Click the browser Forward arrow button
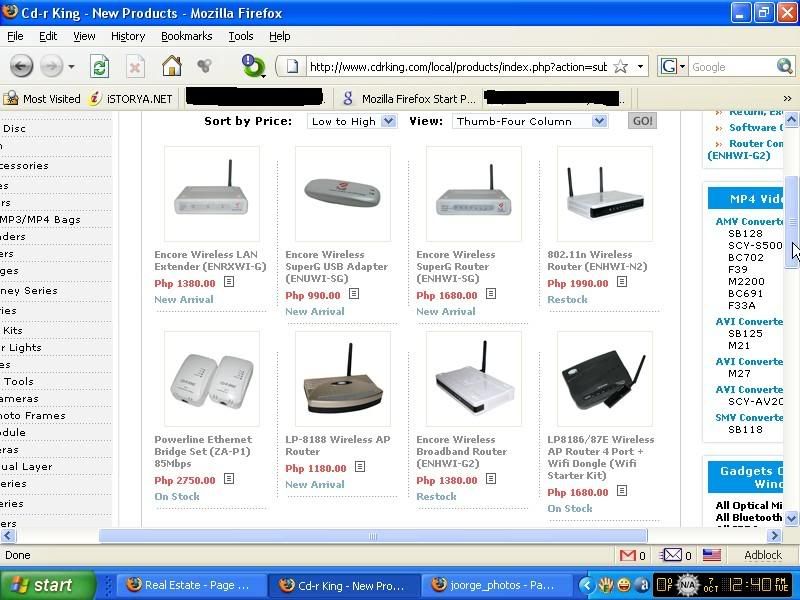The image size is (800, 600). [51, 66]
